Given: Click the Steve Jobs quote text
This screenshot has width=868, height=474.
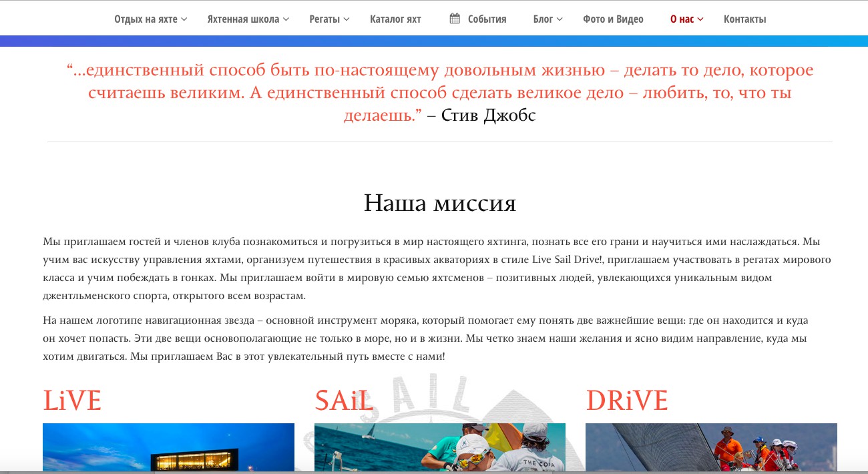Looking at the screenshot, I should coord(440,93).
